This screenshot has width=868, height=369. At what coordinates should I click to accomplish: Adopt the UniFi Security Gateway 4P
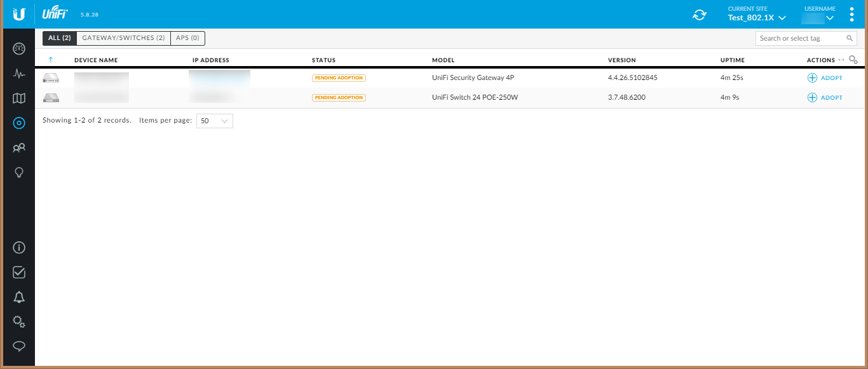point(825,77)
